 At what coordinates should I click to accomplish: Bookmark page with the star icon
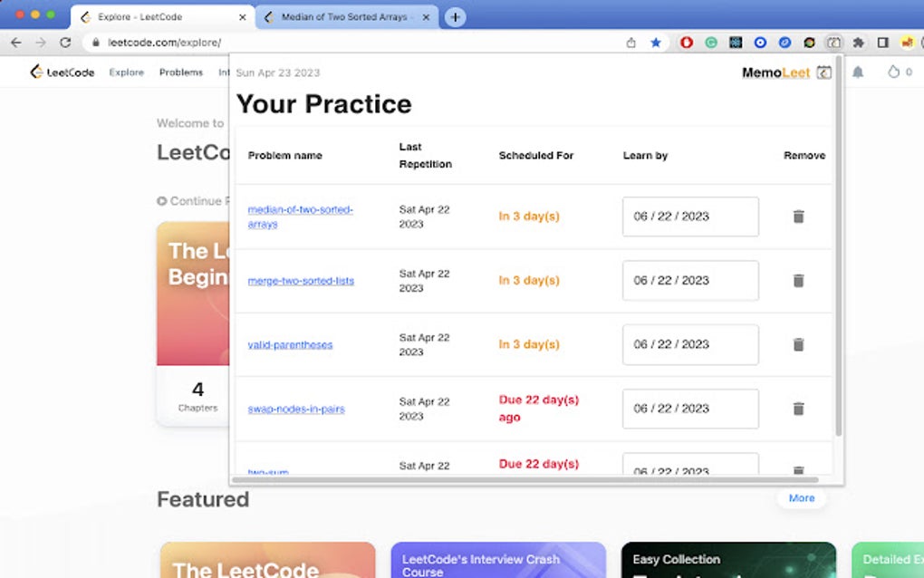[655, 43]
